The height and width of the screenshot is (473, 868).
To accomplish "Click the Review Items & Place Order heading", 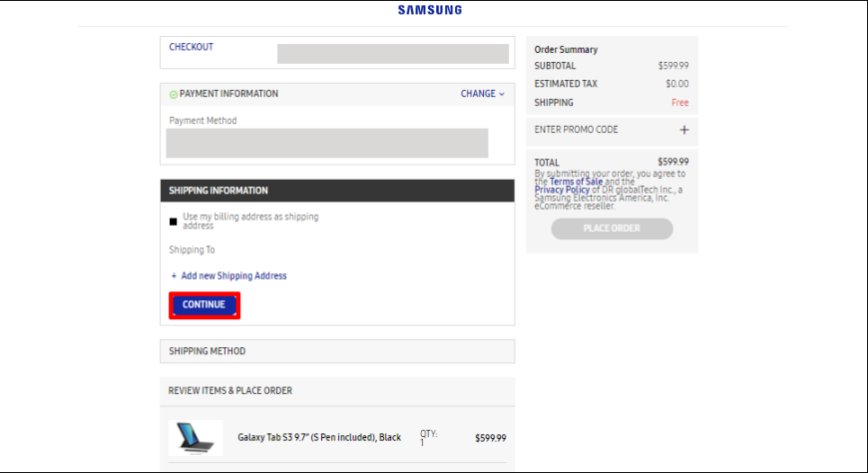I will tap(230, 390).
